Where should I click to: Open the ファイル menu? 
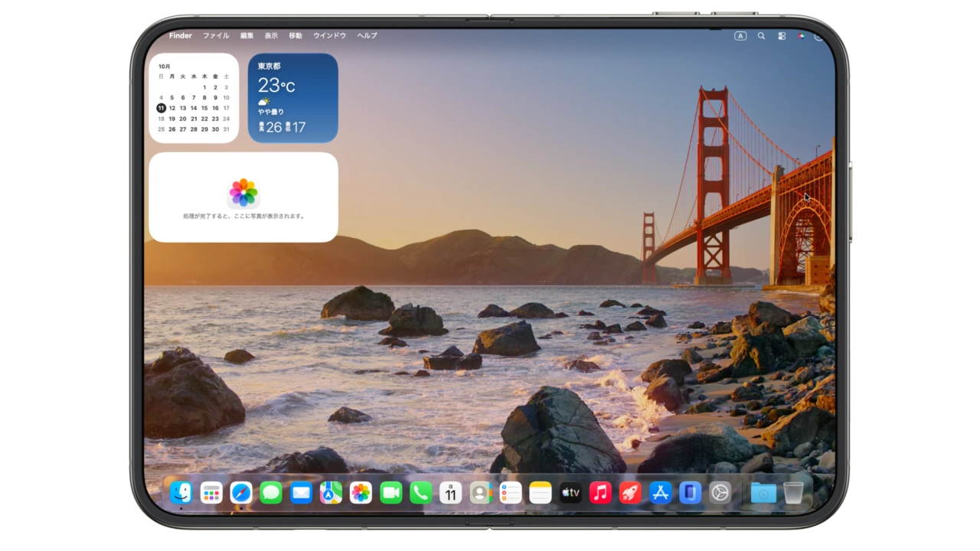pyautogui.click(x=216, y=36)
